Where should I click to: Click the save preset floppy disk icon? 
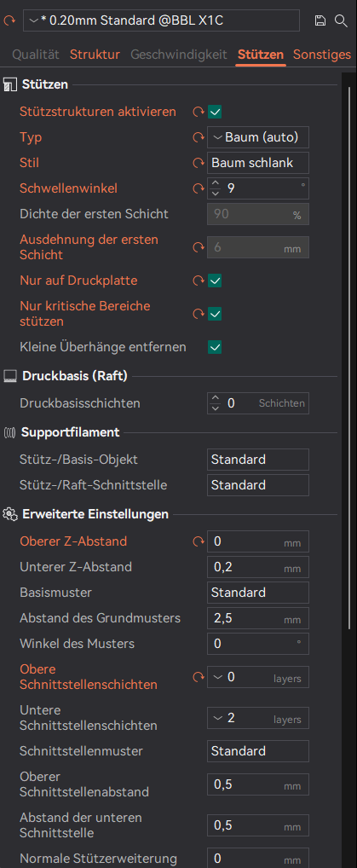(x=320, y=21)
